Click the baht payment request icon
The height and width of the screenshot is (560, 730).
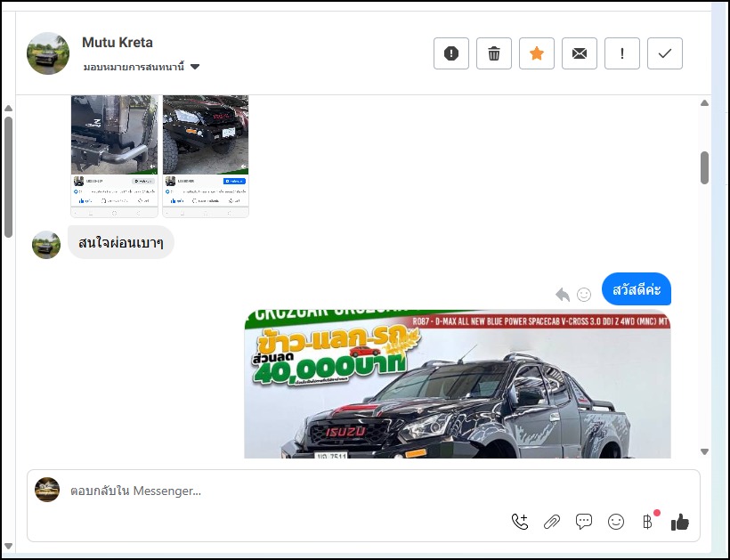(648, 522)
